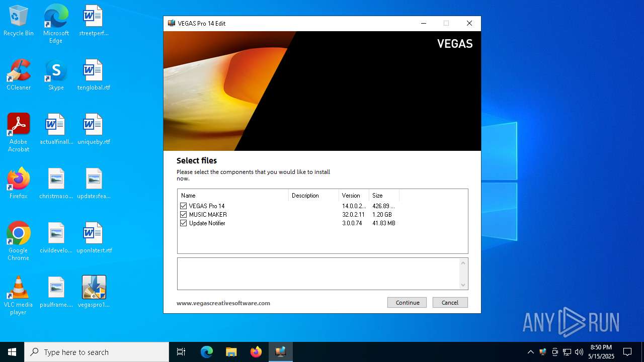The width and height of the screenshot is (644, 362).
Task: Select the 41.83 MB size value
Action: pyautogui.click(x=384, y=223)
